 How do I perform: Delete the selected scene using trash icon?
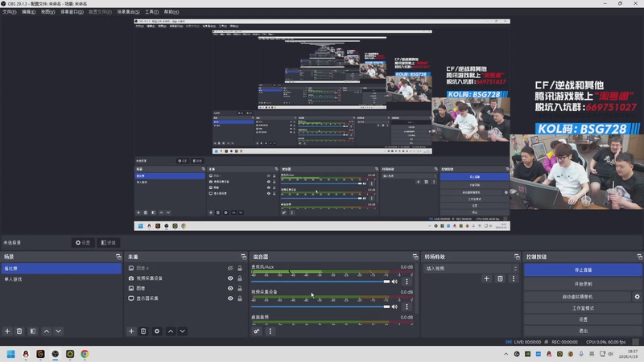[x=19, y=331]
